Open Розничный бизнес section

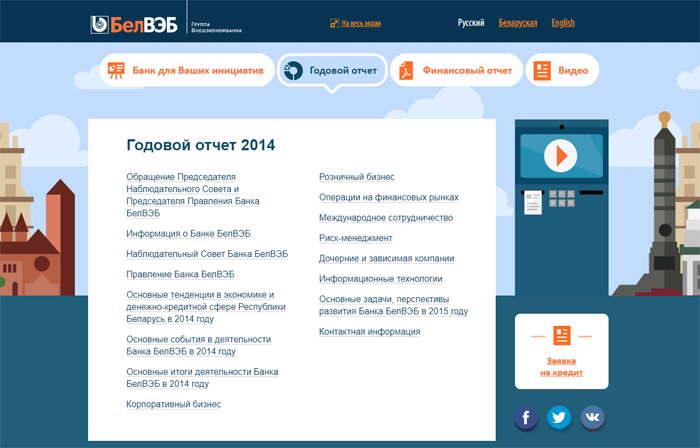[356, 177]
